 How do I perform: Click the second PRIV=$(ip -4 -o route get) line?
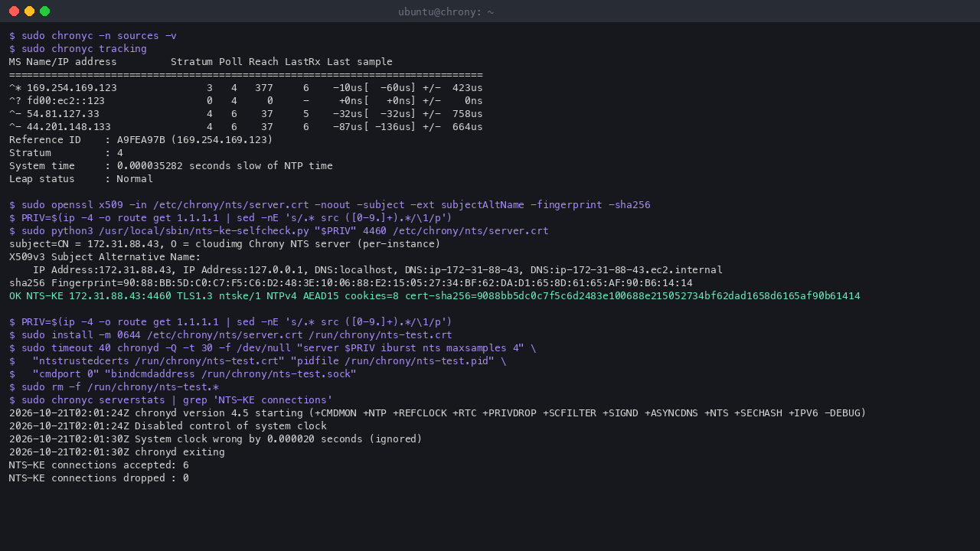(230, 322)
